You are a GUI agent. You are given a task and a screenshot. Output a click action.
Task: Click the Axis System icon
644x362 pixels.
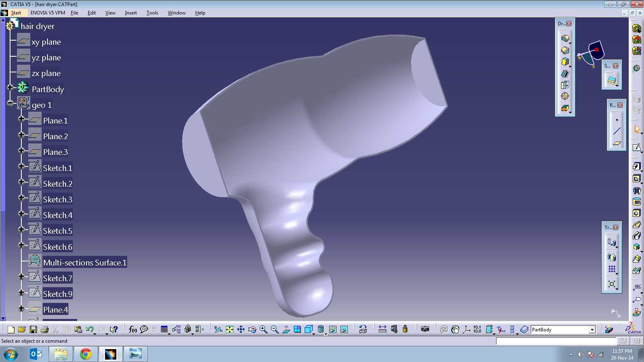(x=466, y=329)
